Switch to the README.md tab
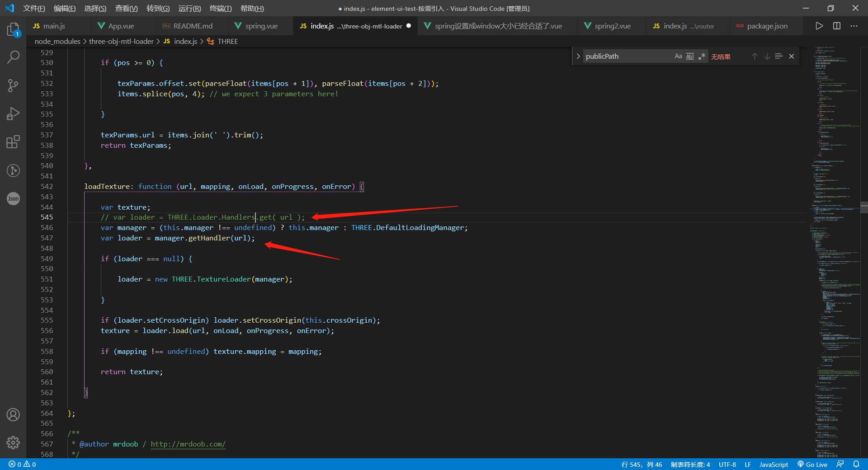The width and height of the screenshot is (868, 470). coord(192,26)
